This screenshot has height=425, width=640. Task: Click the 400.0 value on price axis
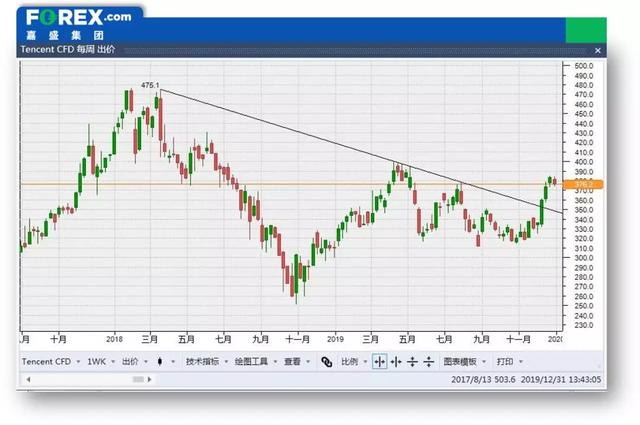click(x=583, y=162)
